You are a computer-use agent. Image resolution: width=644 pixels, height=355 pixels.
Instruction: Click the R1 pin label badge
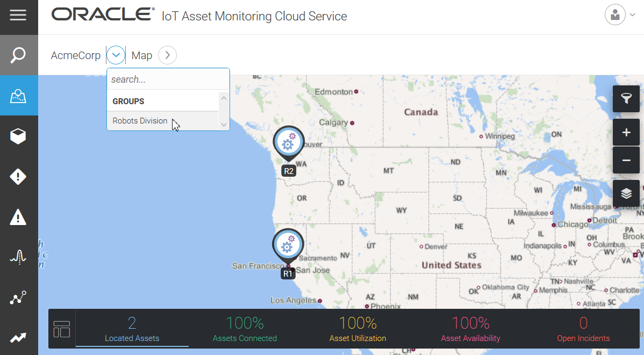[288, 274]
